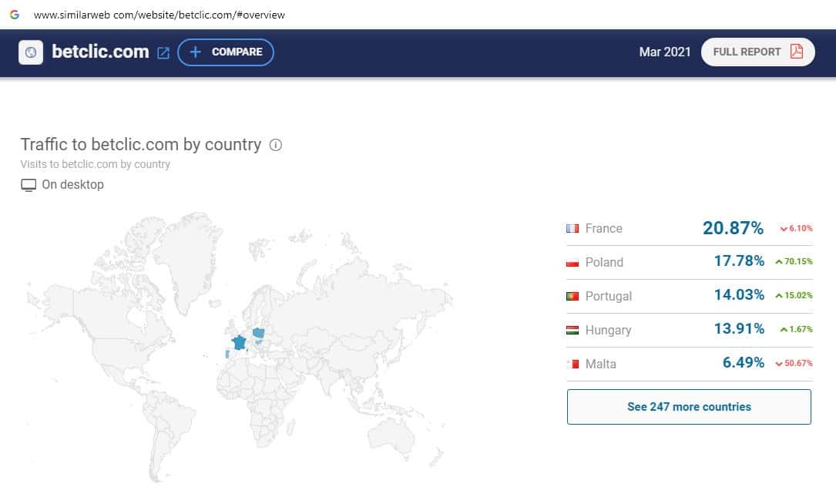The height and width of the screenshot is (504, 836).
Task: Click the highlighted France on the map
Action: pyautogui.click(x=239, y=342)
